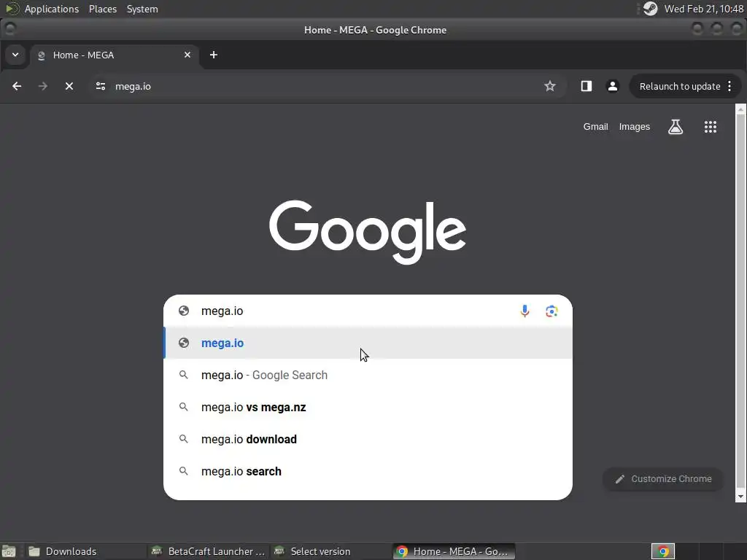
Task: Select the highlighted mega.io suggestion
Action: click(368, 343)
